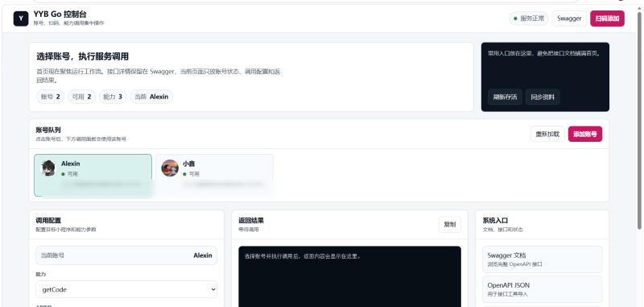Image resolution: width=644 pixels, height=307 pixels.
Task: Click the 当前 Alexin stat pill
Action: coord(151,97)
